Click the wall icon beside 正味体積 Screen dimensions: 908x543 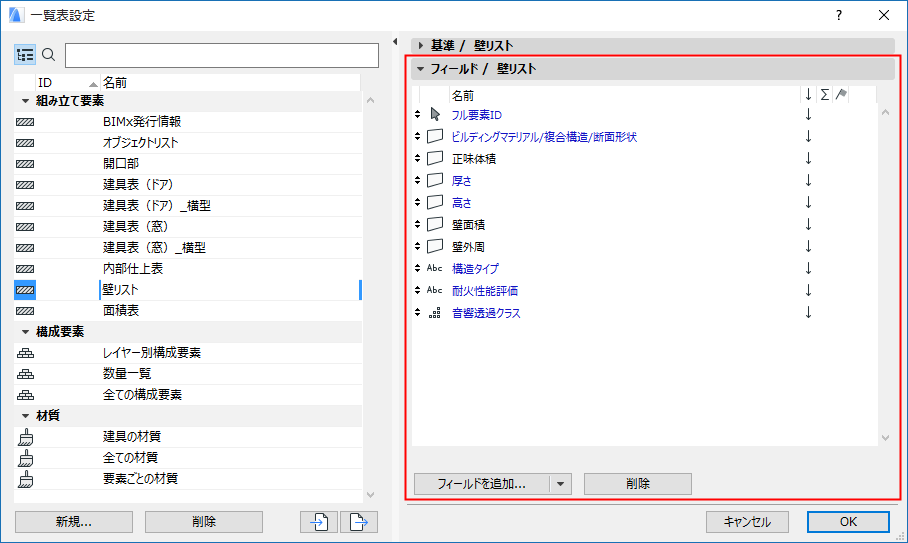click(435, 158)
